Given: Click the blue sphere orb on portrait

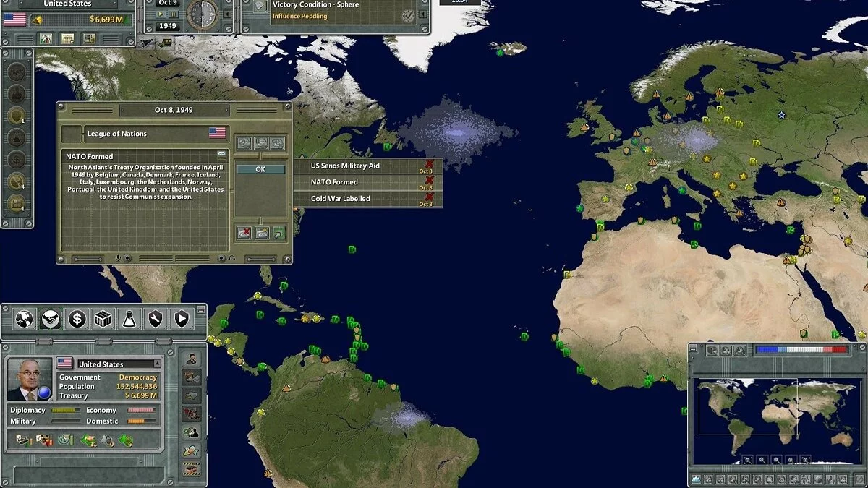Looking at the screenshot, I should tap(44, 393).
